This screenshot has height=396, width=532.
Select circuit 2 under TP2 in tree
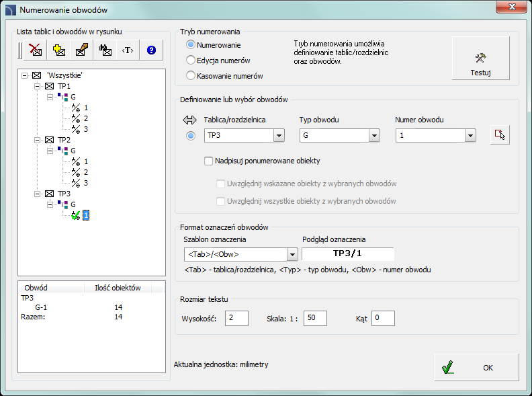pos(86,172)
